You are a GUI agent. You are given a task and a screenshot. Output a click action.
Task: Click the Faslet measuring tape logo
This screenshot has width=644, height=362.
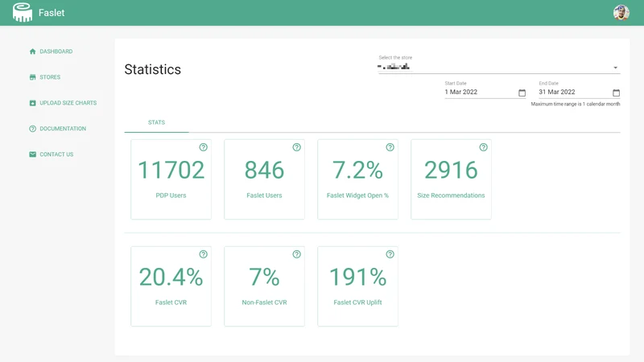tap(23, 12)
